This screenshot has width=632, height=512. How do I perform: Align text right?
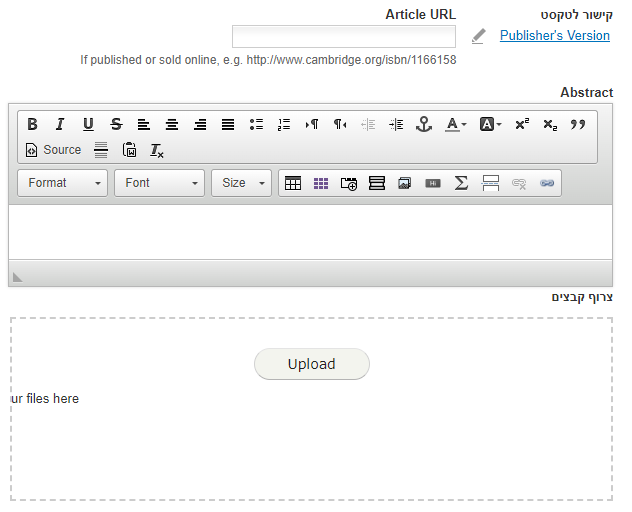tap(200, 124)
